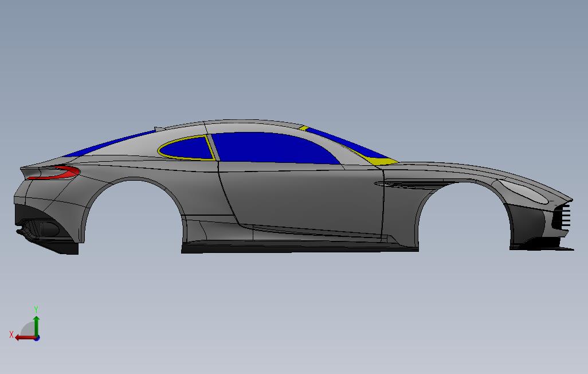This screenshot has height=374, width=588.
Task: Click the red X axis arrow of the triad
Action: [x=25, y=338]
